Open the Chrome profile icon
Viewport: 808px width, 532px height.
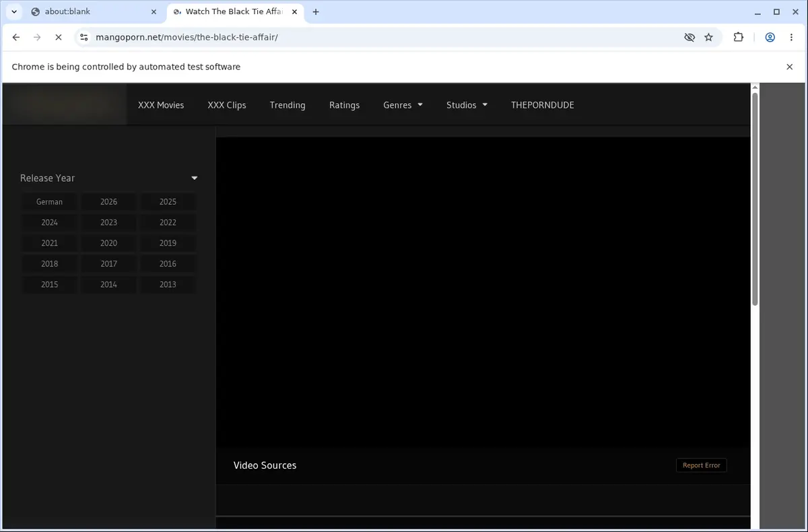pyautogui.click(x=770, y=38)
